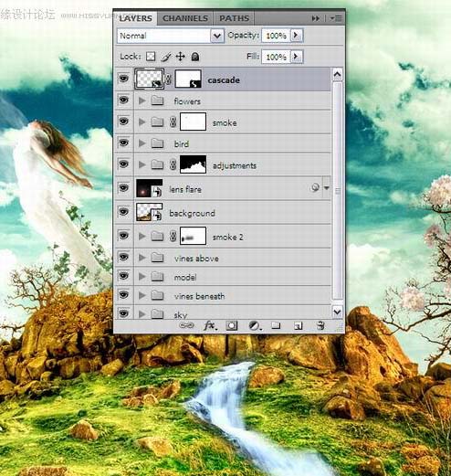Hide the lens flare layer
The width and height of the screenshot is (451, 476).
(x=123, y=188)
